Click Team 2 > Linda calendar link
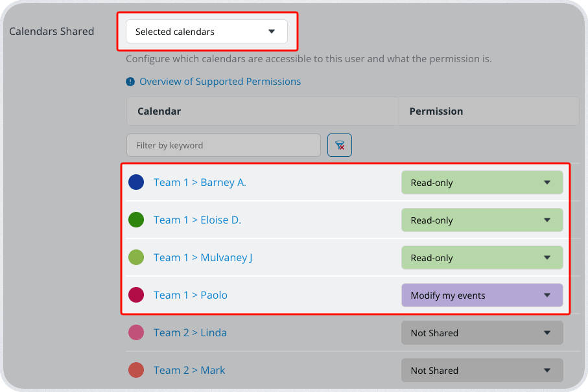This screenshot has height=392, width=588. click(190, 333)
